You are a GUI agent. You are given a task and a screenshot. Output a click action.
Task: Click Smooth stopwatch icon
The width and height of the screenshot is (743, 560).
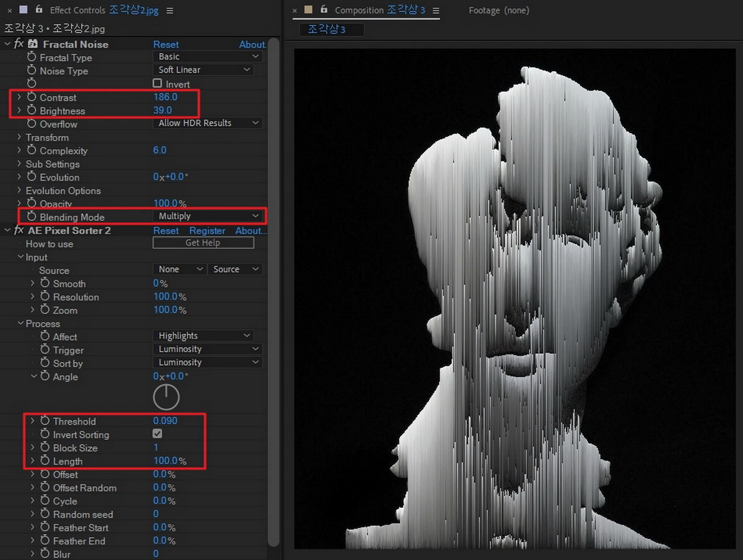pos(45,283)
